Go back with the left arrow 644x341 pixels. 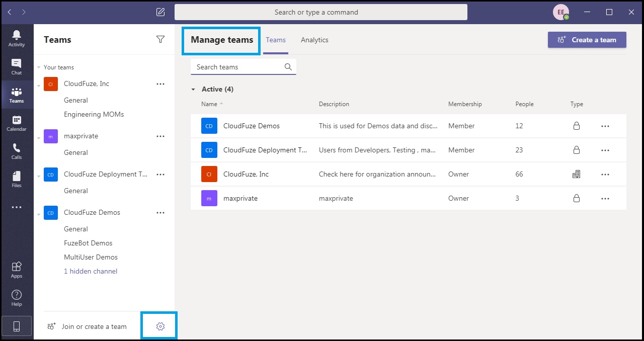point(10,12)
